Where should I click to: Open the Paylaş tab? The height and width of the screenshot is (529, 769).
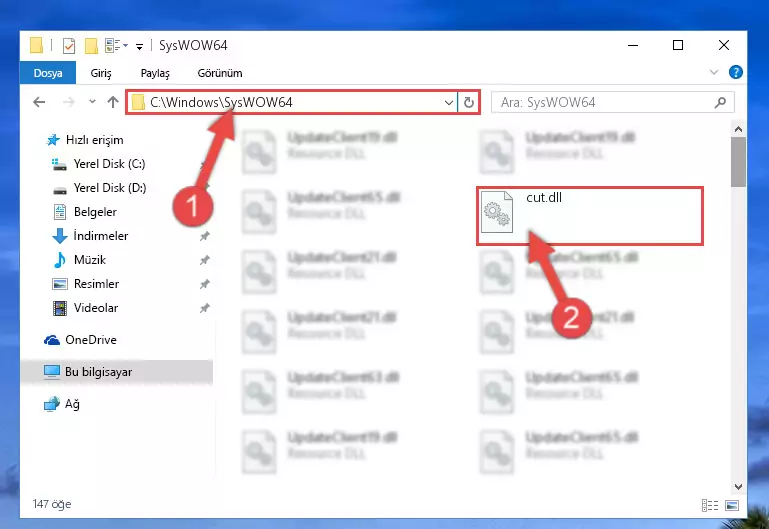(x=155, y=73)
